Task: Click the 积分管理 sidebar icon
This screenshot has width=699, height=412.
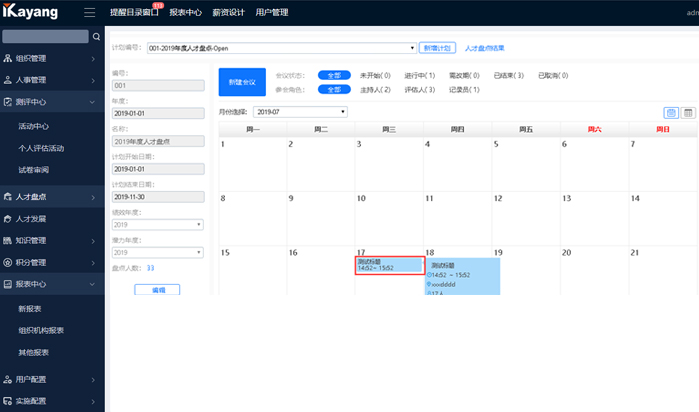Action: coord(9,262)
